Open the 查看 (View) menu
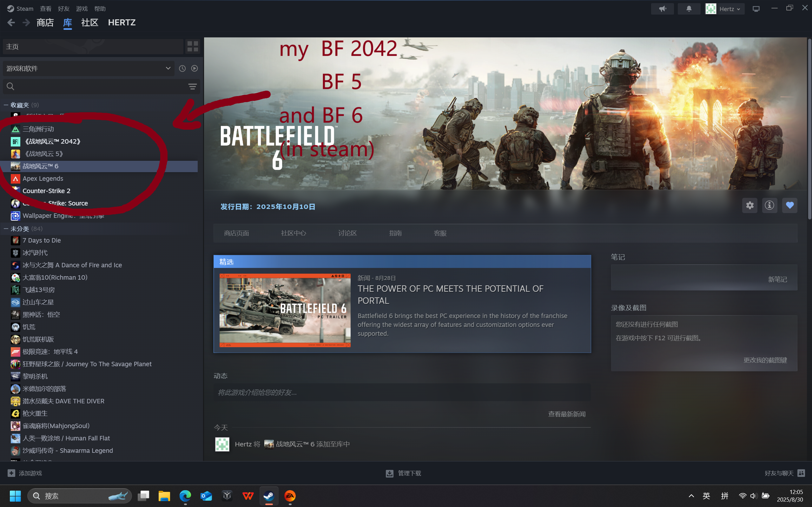Viewport: 812px width, 507px height. (x=46, y=9)
